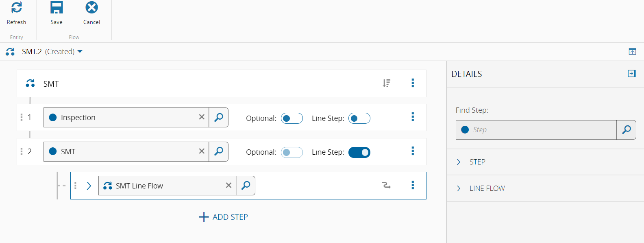644x243 pixels.
Task: Open three-dot menu for SMT step row
Action: coord(413,151)
